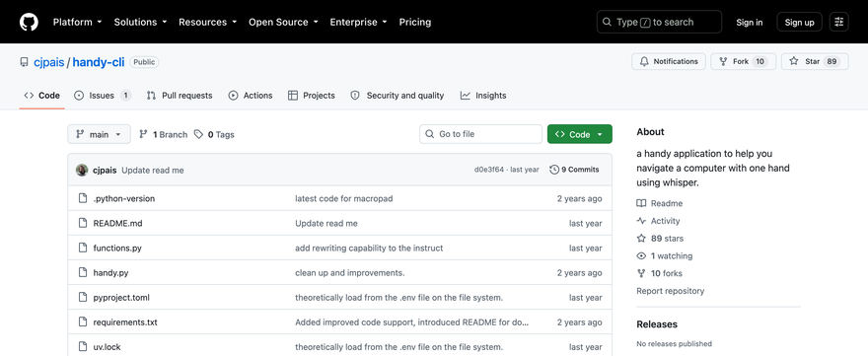Click the clock history icon near 9 Commits
Screen dimensions: 868x356
pos(554,170)
